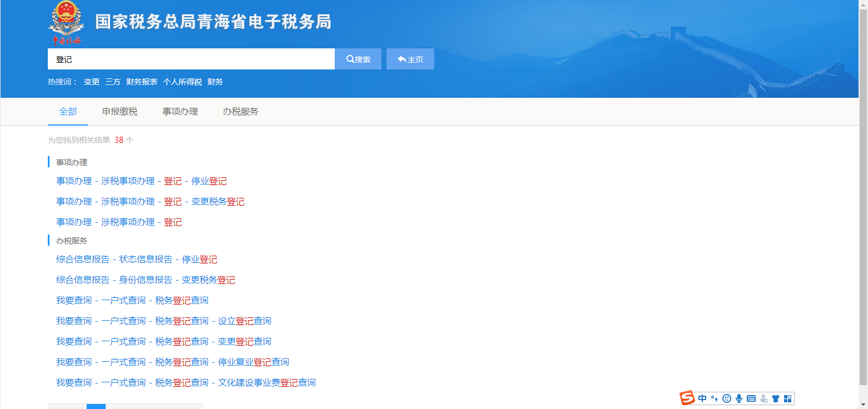868x409 pixels.
Task: Open result 事项办理 - 涉税事项办理 - 登记
Action: point(119,222)
